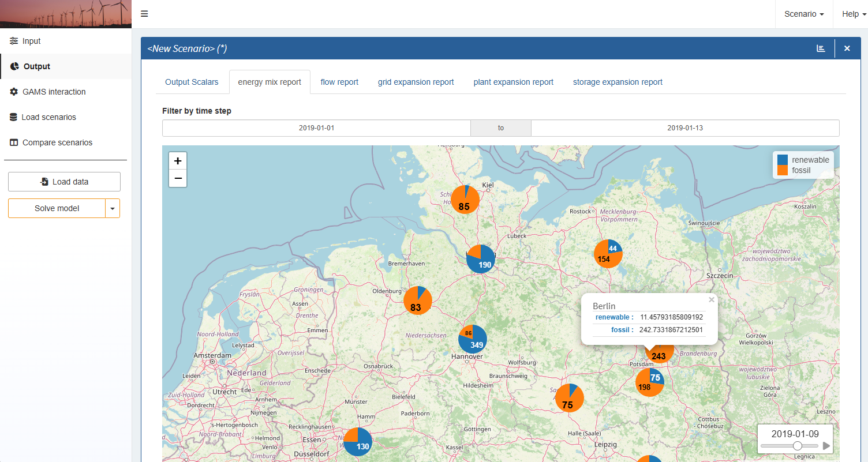
Task: Click the Load scenarios database icon
Action: click(x=13, y=117)
